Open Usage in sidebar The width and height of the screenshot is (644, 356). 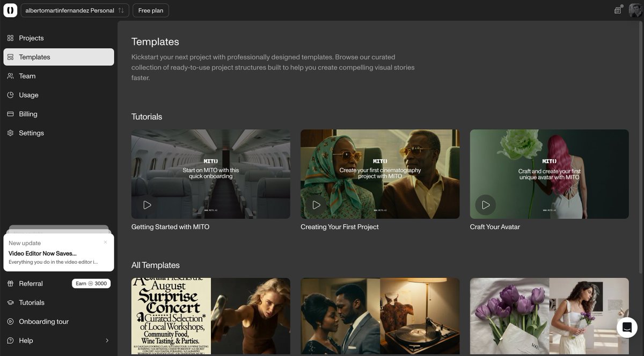click(58, 95)
